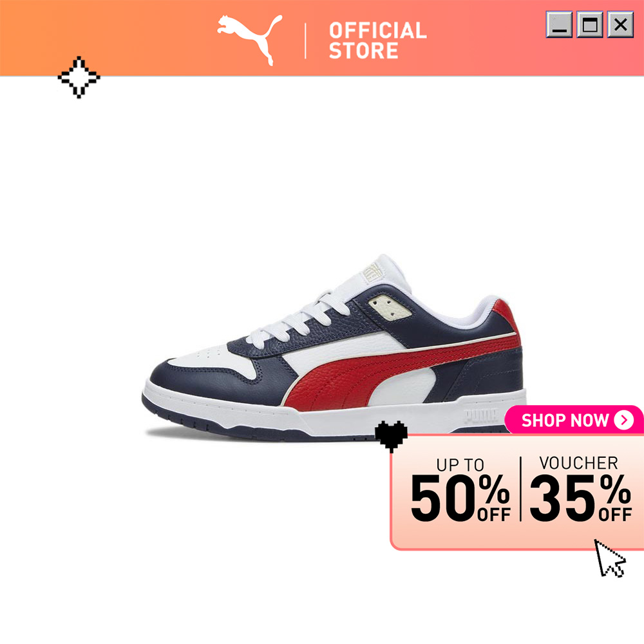
Task: Click the navy and red sneaker image
Action: tap(334, 348)
